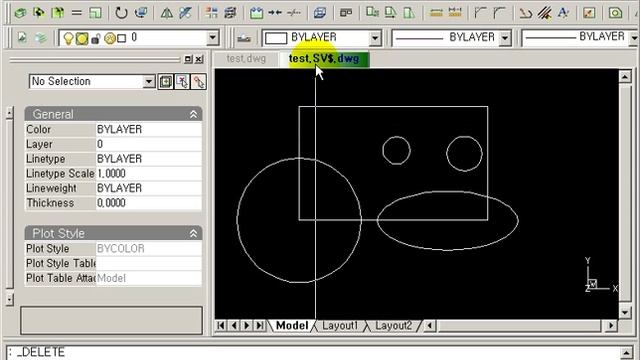The image size is (640, 360).
Task: Click the horizontal scrollbar left arrow
Action: click(429, 326)
